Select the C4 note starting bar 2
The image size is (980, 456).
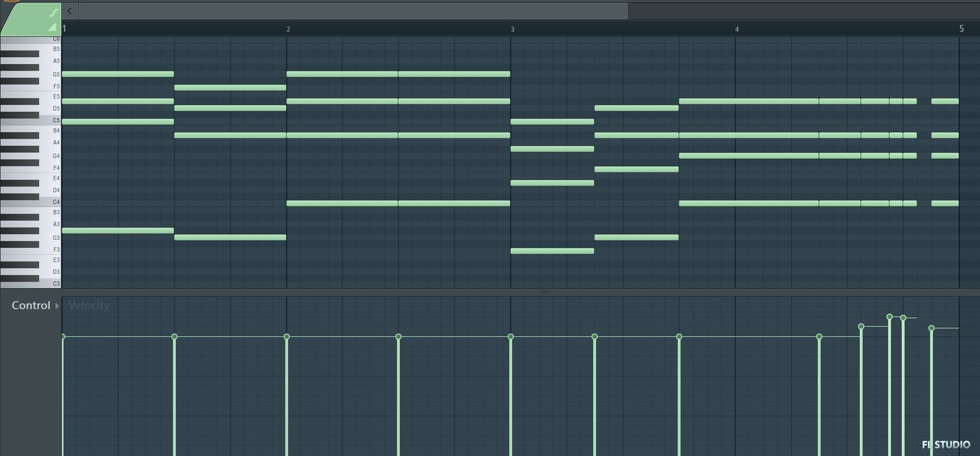(342, 203)
